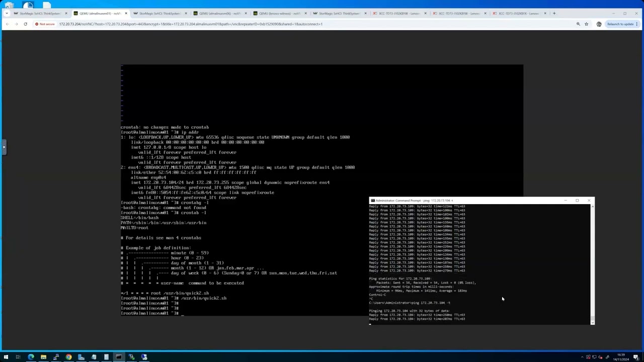This screenshot has height=362, width=644.
Task: Click Command Prompt scrollbar down arrow
Action: pyautogui.click(x=592, y=322)
